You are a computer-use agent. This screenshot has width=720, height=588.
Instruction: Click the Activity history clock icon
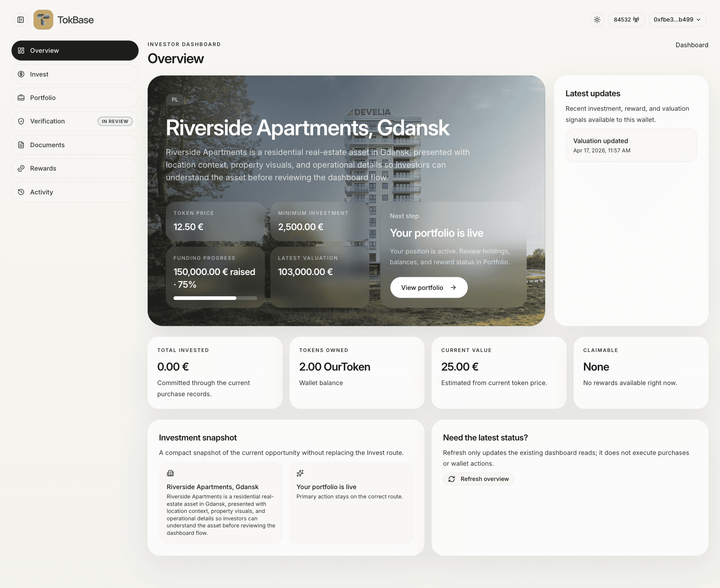point(21,192)
